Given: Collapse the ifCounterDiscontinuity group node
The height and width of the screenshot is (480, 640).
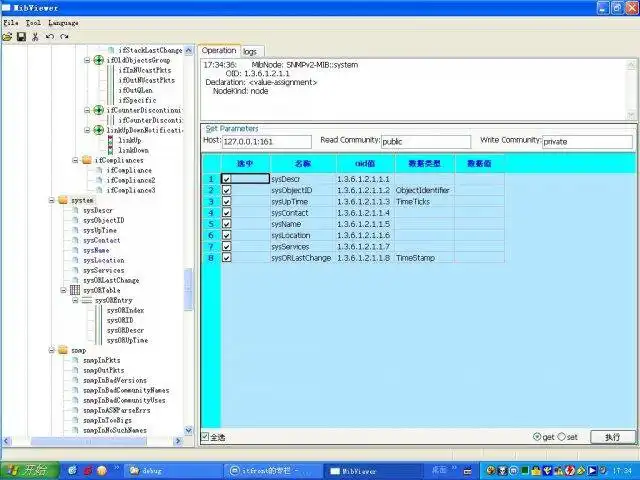Looking at the screenshot, I should [87, 110].
